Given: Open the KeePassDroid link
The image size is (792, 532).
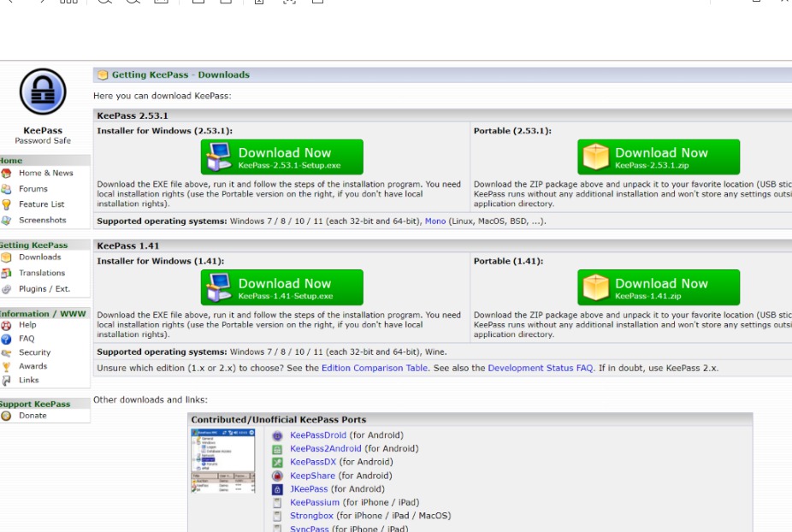Looking at the screenshot, I should click(x=318, y=435).
